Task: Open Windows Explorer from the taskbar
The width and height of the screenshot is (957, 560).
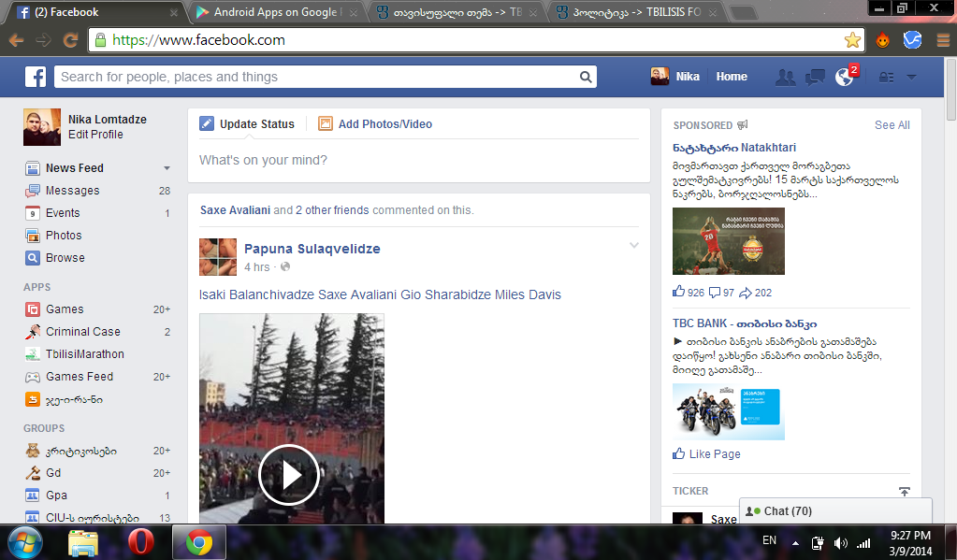Action: click(83, 542)
